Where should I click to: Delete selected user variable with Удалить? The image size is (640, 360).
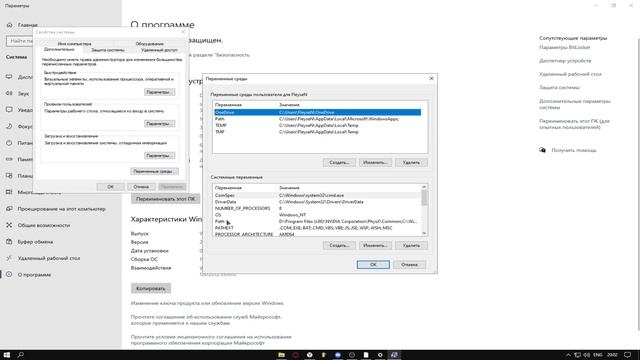click(411, 162)
